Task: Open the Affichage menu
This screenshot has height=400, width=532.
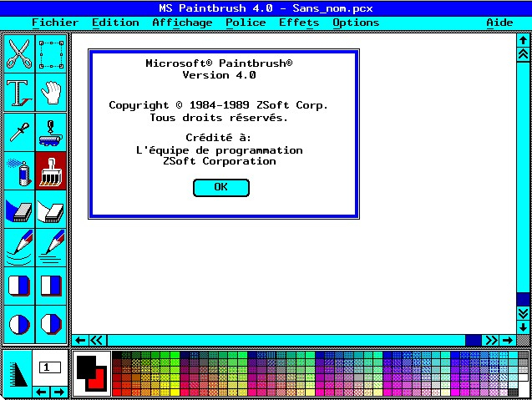Action: [182, 23]
